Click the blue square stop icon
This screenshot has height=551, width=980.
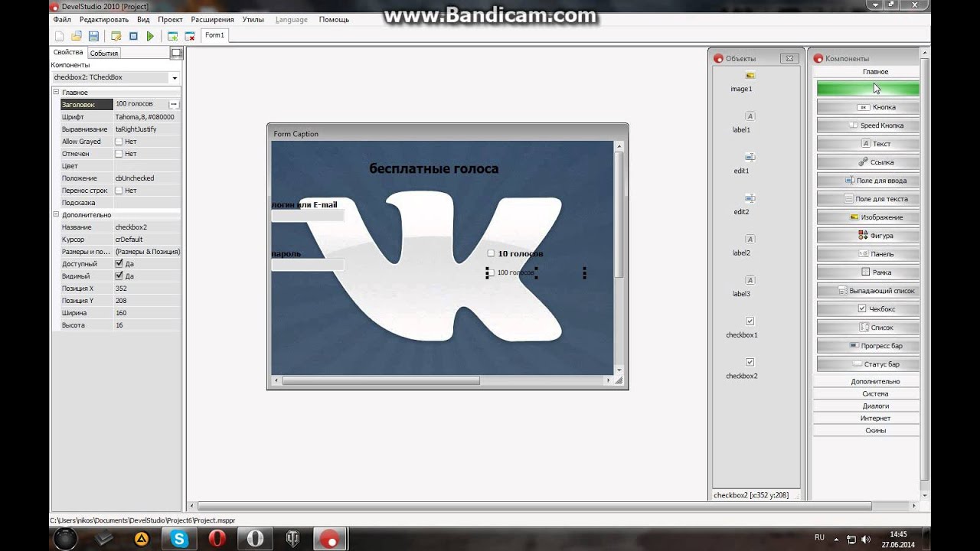pos(133,36)
